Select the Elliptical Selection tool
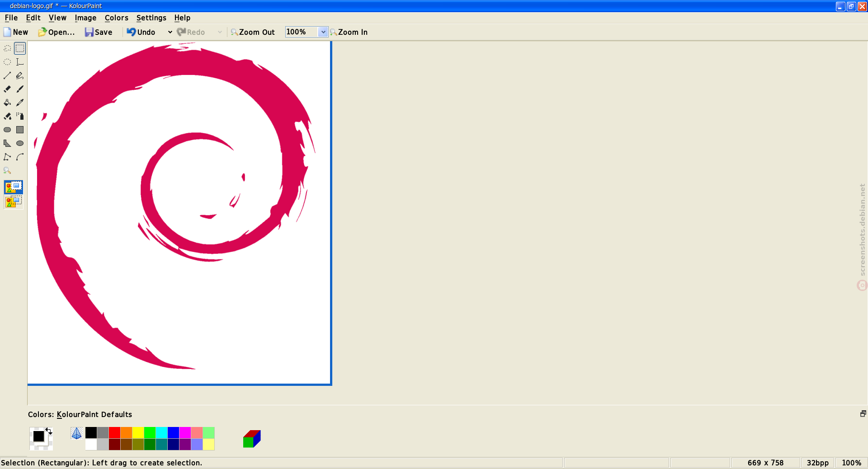868x469 pixels. click(7, 62)
